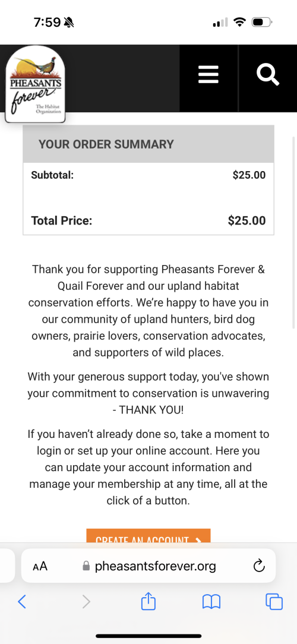Tap the disabled forward arrow
This screenshot has width=297, height=644.
pos(86,602)
